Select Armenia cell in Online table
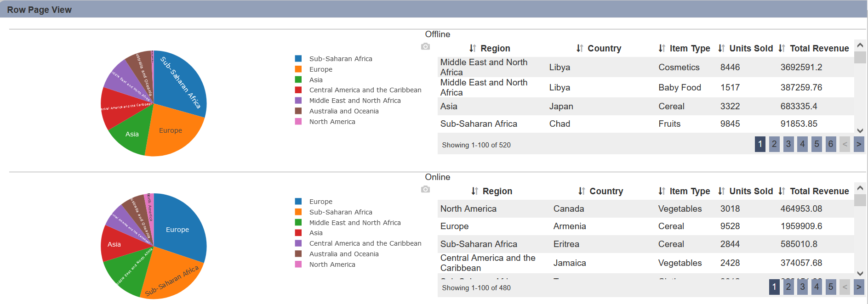 click(x=570, y=226)
